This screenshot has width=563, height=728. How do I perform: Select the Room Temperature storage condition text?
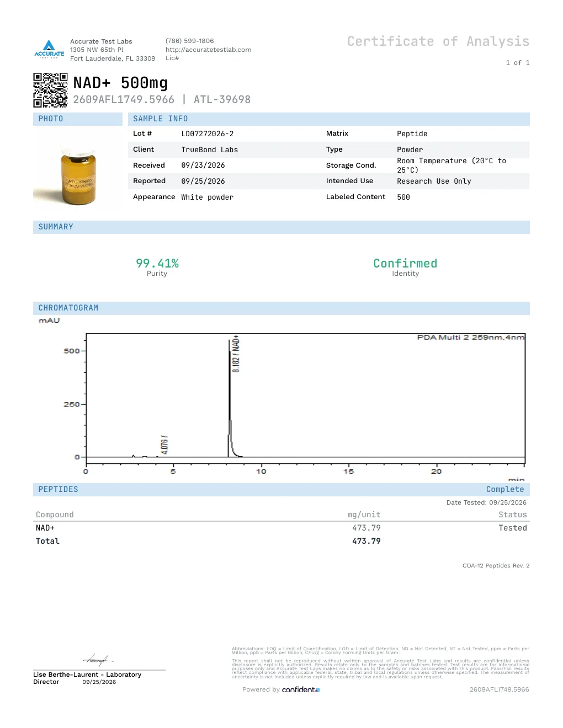(452, 165)
